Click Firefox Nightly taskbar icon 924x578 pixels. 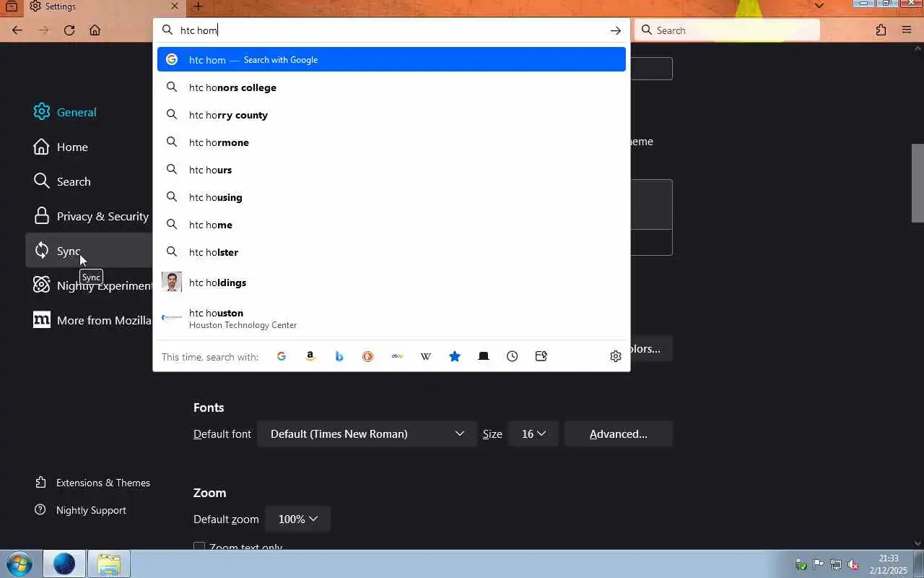coord(64,564)
